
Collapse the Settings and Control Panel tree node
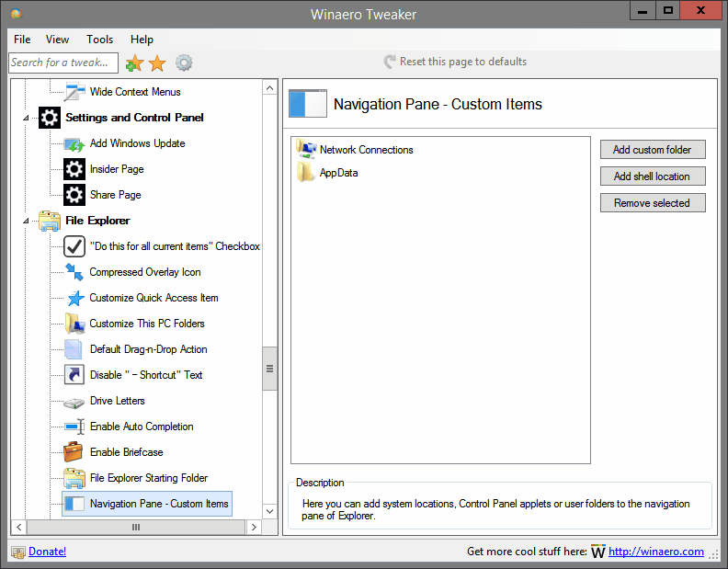tap(26, 118)
